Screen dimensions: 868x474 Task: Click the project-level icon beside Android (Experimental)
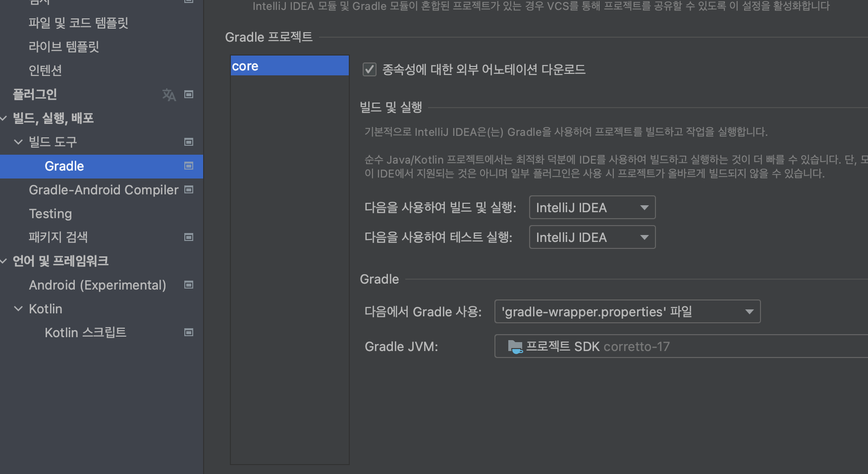coord(189,285)
